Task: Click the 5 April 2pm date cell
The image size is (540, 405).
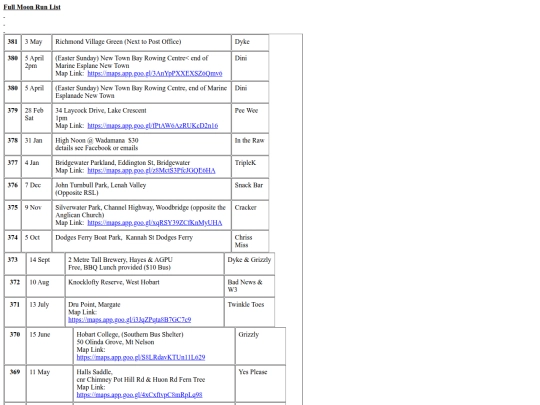Action: pyautogui.click(x=37, y=66)
